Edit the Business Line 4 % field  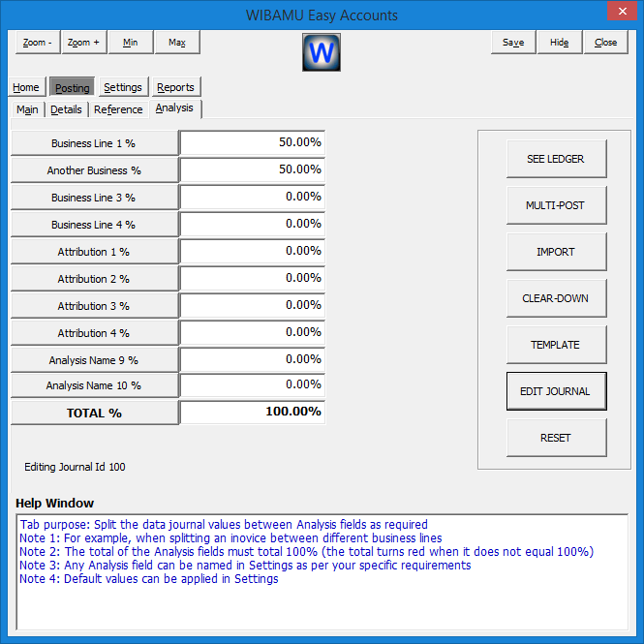[252, 224]
